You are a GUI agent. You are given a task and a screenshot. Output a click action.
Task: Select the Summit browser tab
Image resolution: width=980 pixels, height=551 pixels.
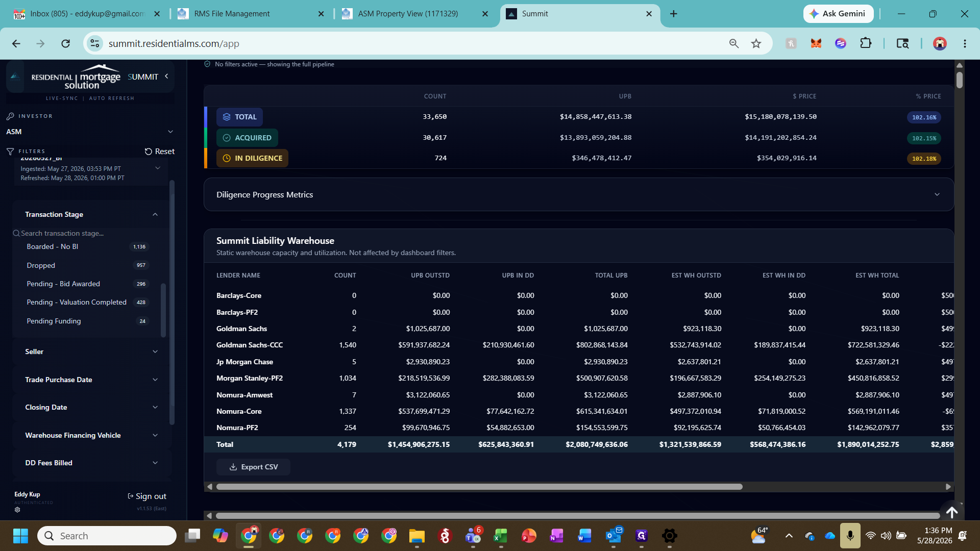(x=579, y=14)
